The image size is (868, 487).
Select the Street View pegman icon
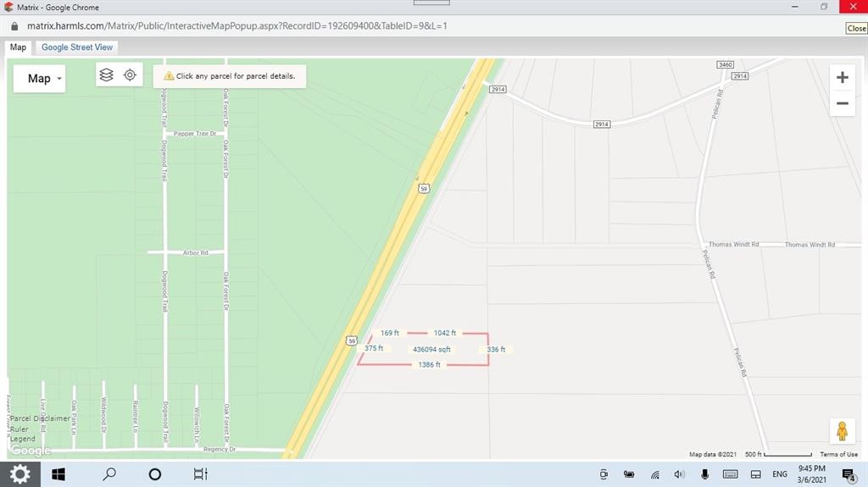click(842, 431)
